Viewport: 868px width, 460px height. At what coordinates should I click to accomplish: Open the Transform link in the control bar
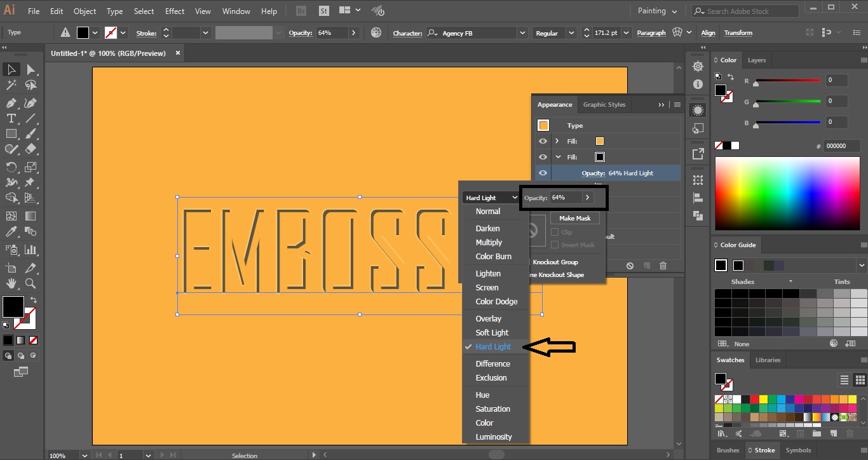pos(737,32)
